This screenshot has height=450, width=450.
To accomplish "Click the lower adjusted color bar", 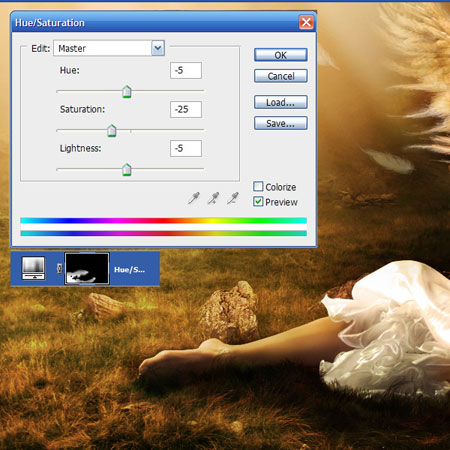I will [x=163, y=233].
